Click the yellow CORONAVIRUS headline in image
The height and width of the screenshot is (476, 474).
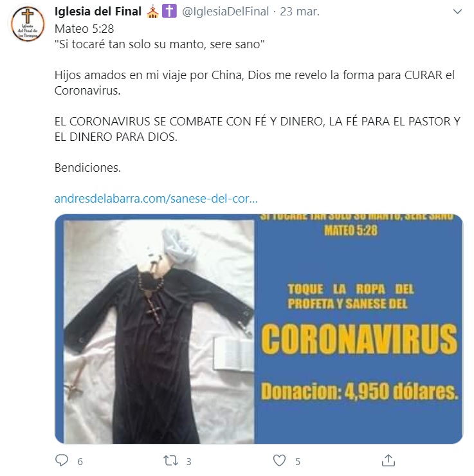[359, 339]
